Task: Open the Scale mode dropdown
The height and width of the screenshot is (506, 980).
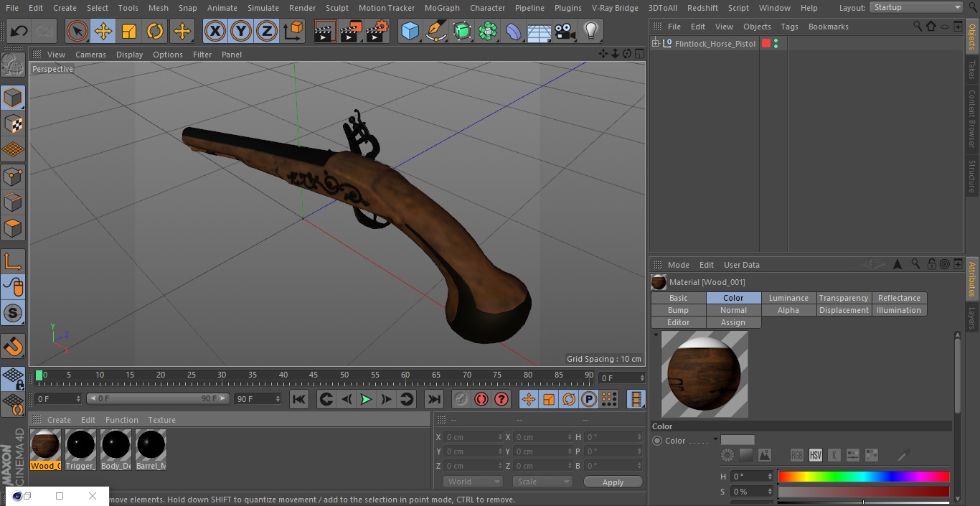Action: [x=542, y=482]
